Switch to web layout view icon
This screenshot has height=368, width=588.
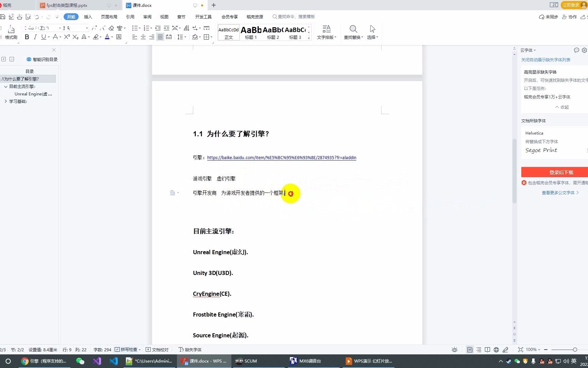point(496,350)
